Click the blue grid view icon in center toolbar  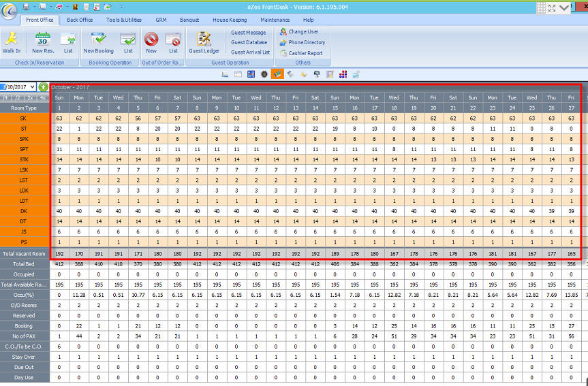pos(251,74)
